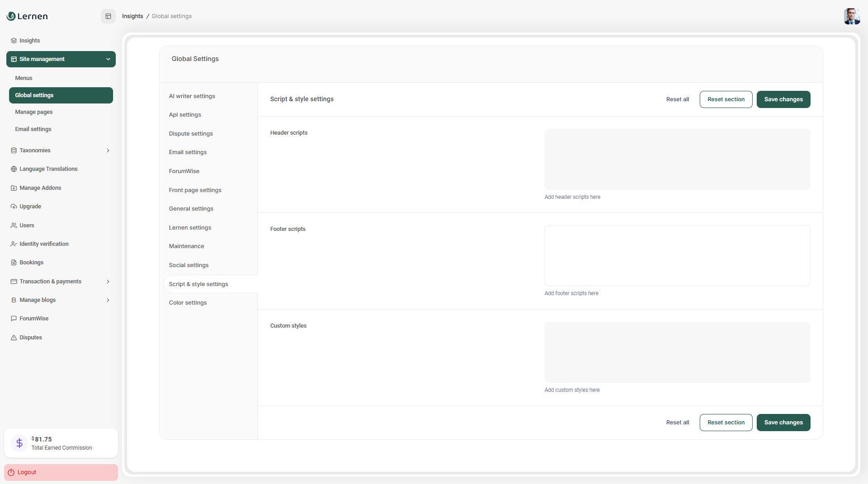The height and width of the screenshot is (484, 868).
Task: Click the top Save changes button
Action: [x=783, y=99]
